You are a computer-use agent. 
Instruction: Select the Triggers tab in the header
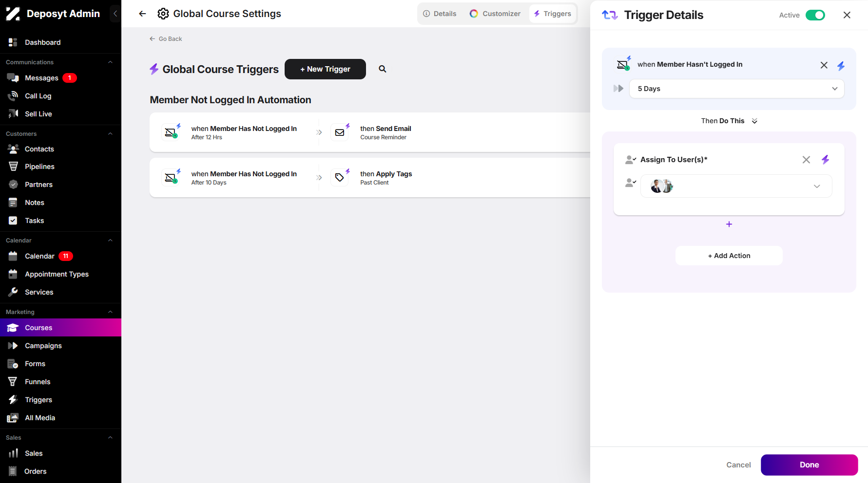click(x=553, y=14)
